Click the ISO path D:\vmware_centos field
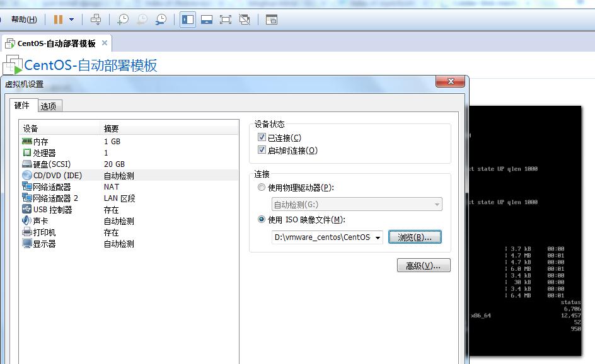This screenshot has height=364, width=595. pyautogui.click(x=323, y=237)
